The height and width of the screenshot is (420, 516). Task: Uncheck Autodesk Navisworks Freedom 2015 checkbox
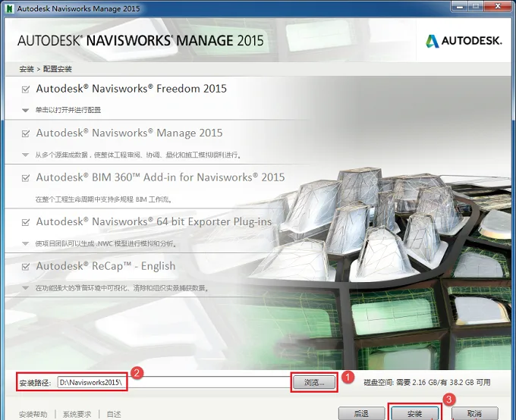pos(25,89)
